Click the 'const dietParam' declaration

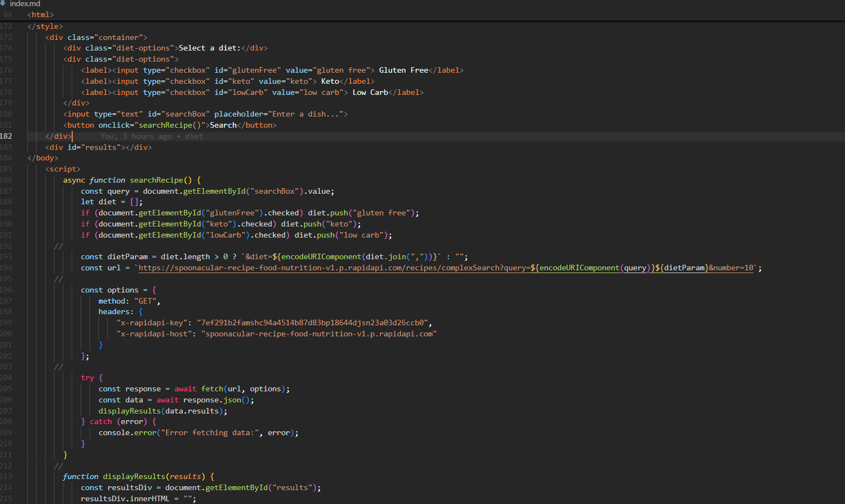point(114,257)
